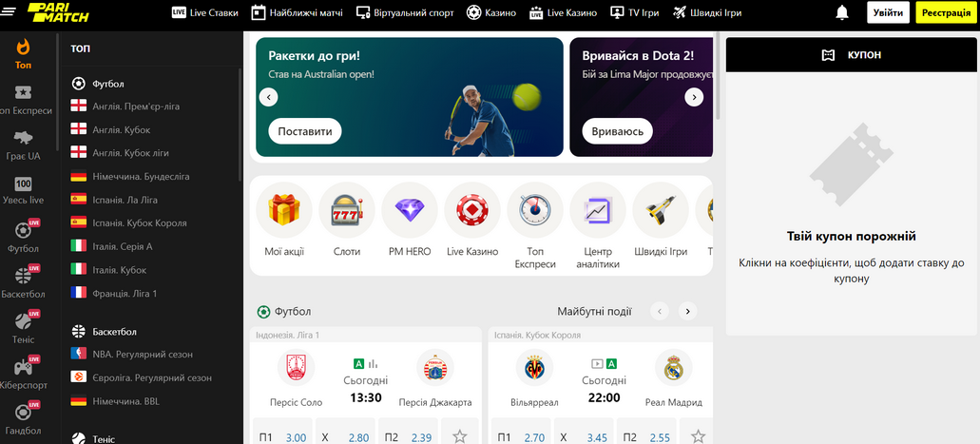The image size is (980, 444).
Task: Click the Поставити banner button
Action: coord(305,131)
